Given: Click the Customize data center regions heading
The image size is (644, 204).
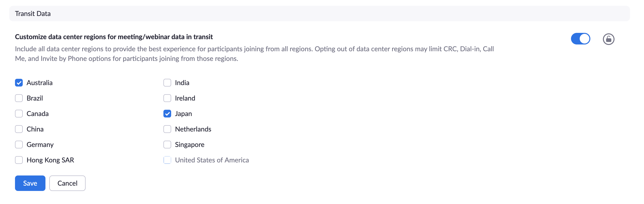Looking at the screenshot, I should tap(114, 37).
